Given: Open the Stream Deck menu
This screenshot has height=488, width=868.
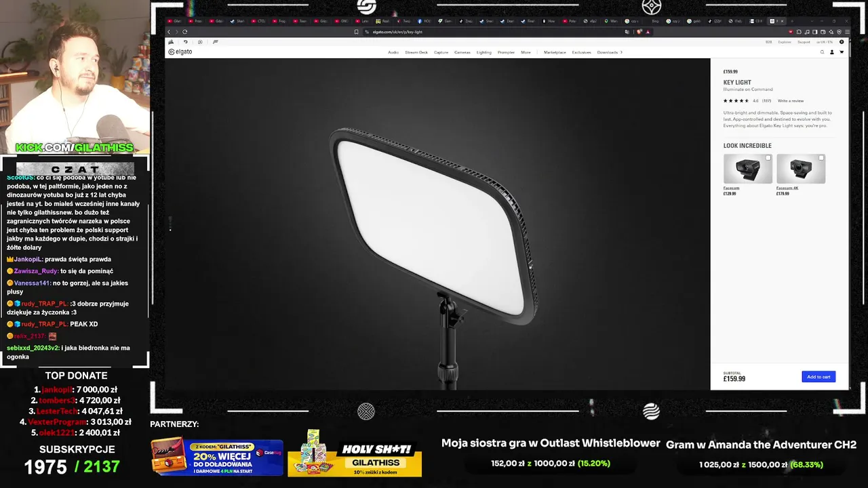Looking at the screenshot, I should click(416, 52).
